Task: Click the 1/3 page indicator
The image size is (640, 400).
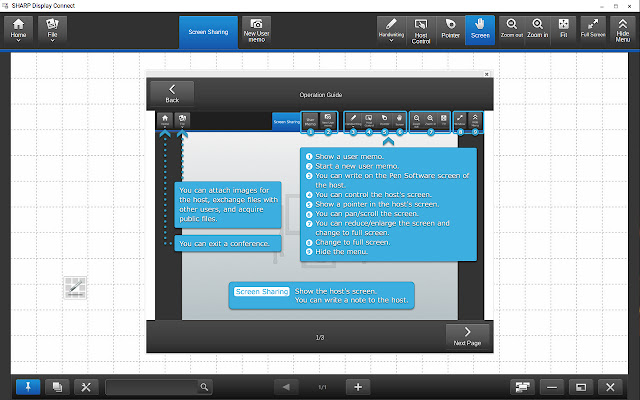Action: pyautogui.click(x=320, y=338)
